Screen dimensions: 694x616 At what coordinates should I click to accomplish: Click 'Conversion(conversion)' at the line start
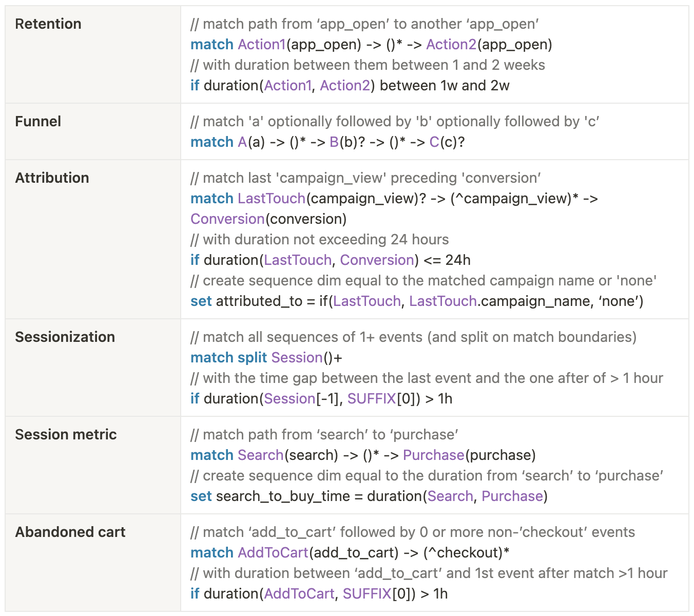268,219
